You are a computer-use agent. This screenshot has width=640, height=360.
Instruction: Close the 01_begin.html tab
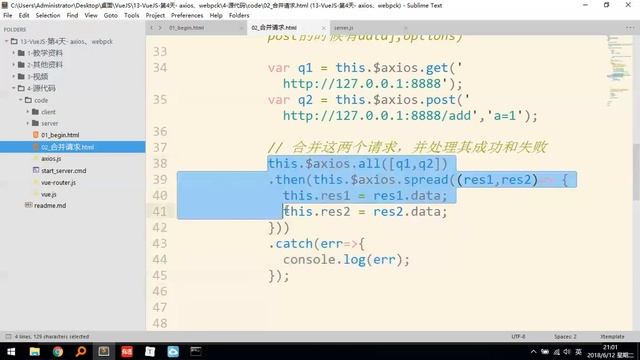(241, 28)
